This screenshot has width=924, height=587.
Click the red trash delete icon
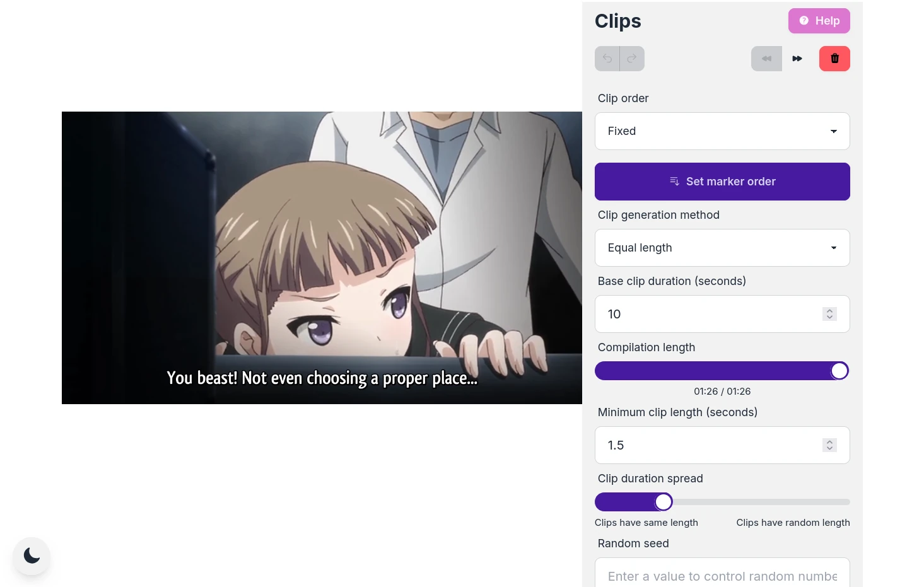click(x=834, y=59)
